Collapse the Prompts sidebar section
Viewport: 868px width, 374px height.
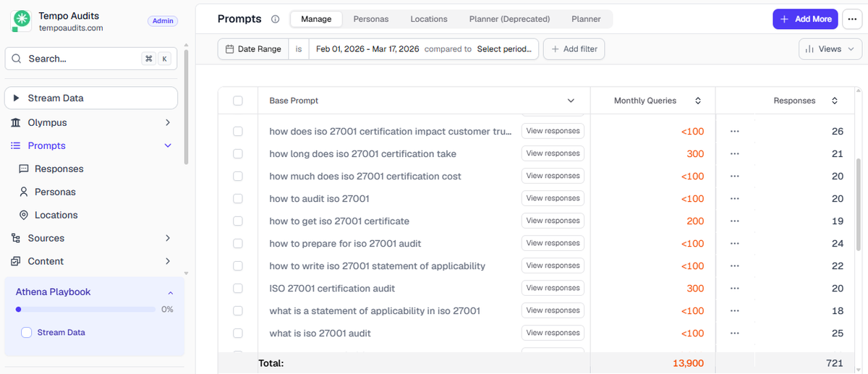(168, 146)
